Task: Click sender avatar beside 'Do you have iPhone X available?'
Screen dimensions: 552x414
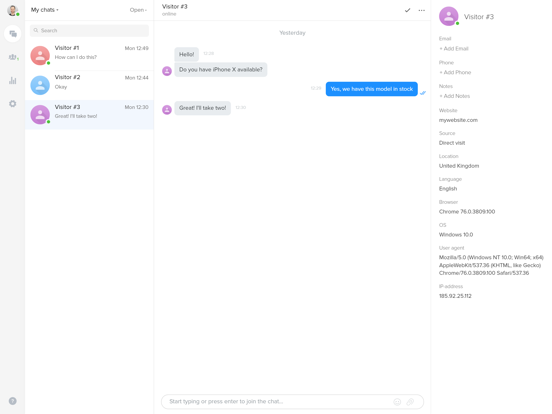Action: pos(167,71)
